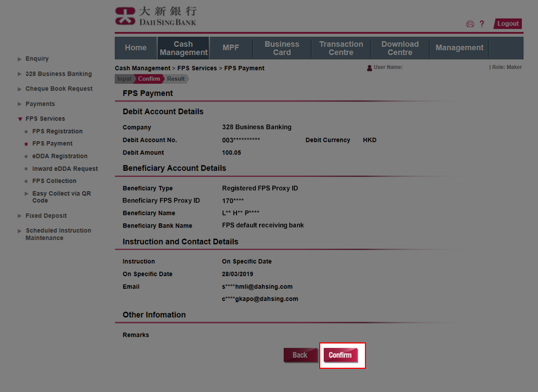Screen dimensions: 538x392
Task: Open the Management tab
Action: coord(459,48)
